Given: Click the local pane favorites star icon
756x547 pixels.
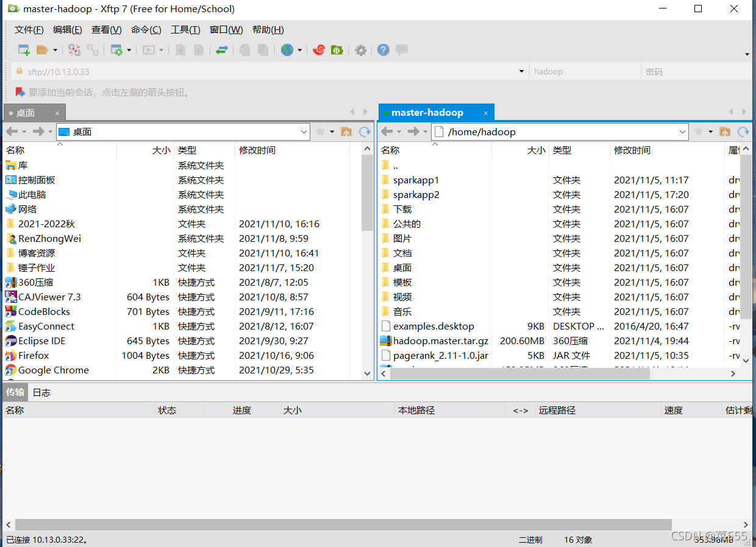Looking at the screenshot, I should [x=320, y=132].
